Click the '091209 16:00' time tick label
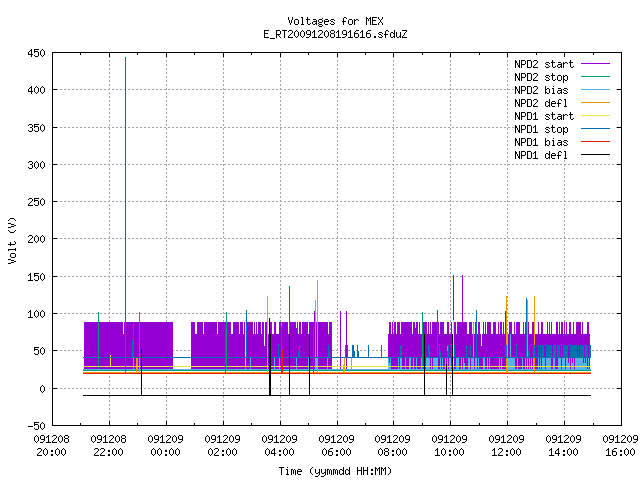Screen dimensions: 640x480 (620, 446)
